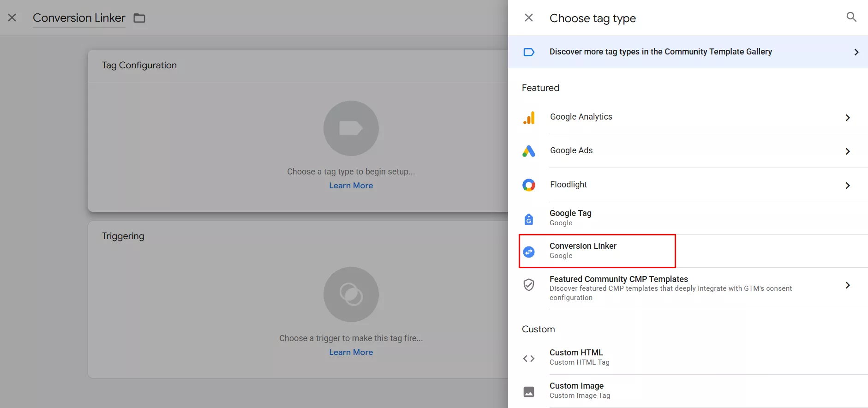This screenshot has height=408, width=868.
Task: Expand Google Ads tag types chevron
Action: click(x=848, y=151)
